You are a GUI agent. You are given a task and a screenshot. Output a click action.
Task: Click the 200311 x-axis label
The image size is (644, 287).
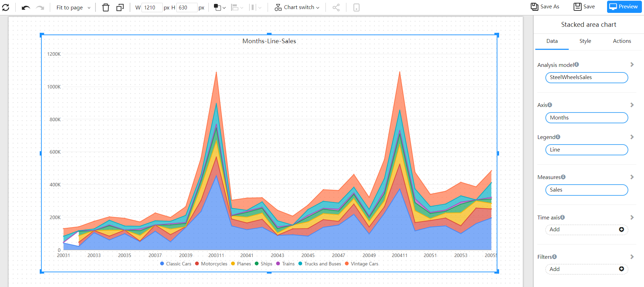(x=216, y=255)
